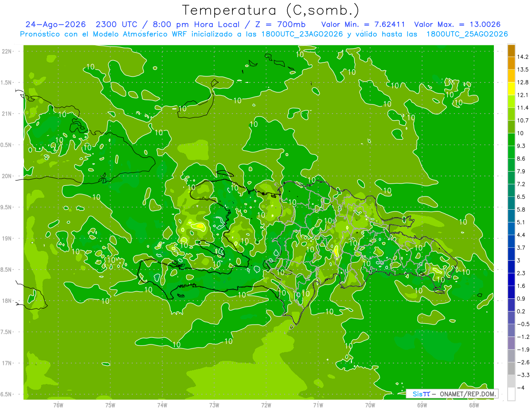This screenshot has width=532, height=411.
Task: Click the "75W" longitude axis label
Action: [110, 405]
